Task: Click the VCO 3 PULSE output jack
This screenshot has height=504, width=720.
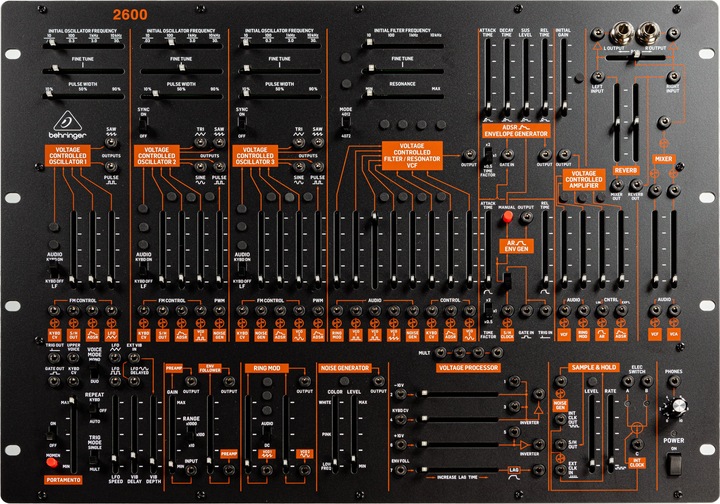Action: [318, 167]
